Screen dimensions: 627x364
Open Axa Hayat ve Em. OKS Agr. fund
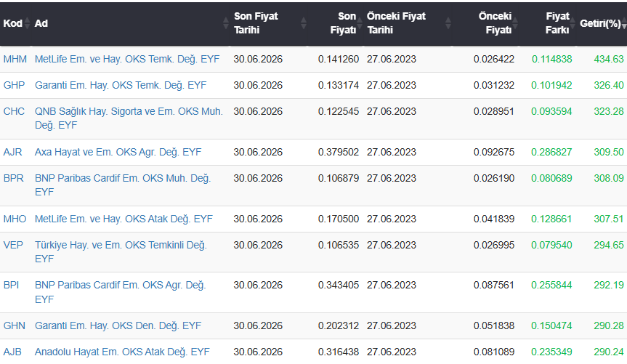pyautogui.click(x=118, y=152)
